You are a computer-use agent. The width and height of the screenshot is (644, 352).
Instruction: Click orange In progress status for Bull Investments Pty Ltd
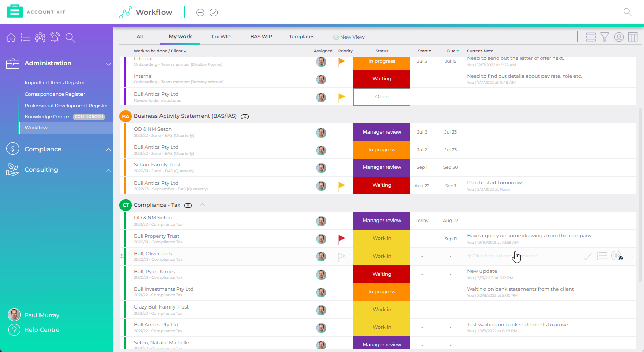[x=382, y=292]
